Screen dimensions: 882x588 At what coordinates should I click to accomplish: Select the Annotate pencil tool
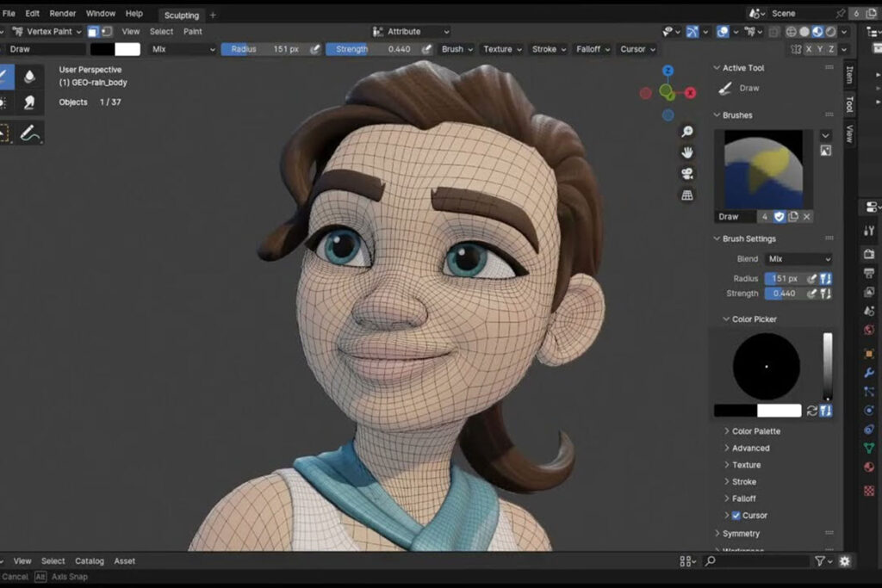(x=29, y=133)
